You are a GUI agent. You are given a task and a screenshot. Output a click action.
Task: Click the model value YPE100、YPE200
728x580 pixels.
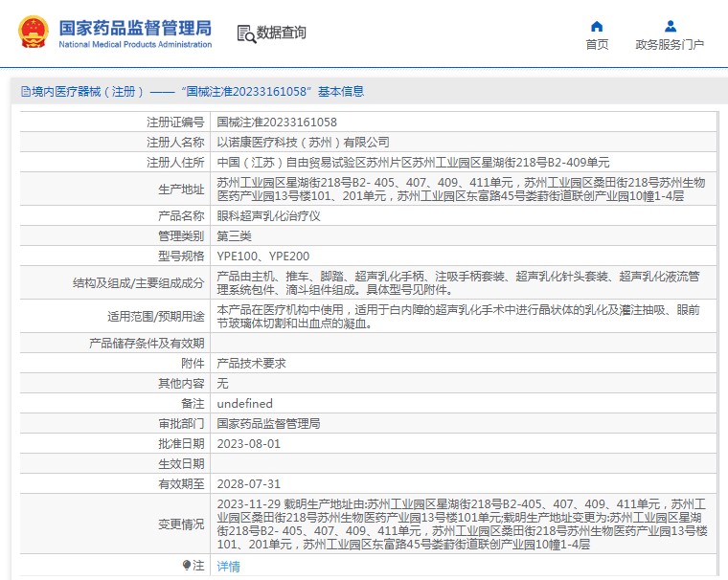[263, 256]
